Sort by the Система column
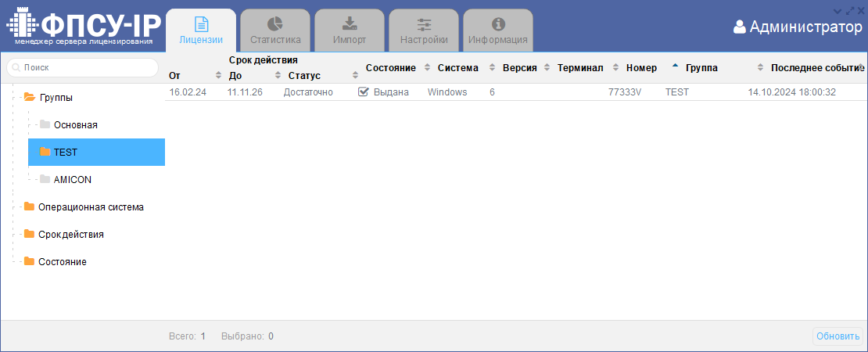This screenshot has height=352, width=868. click(457, 68)
